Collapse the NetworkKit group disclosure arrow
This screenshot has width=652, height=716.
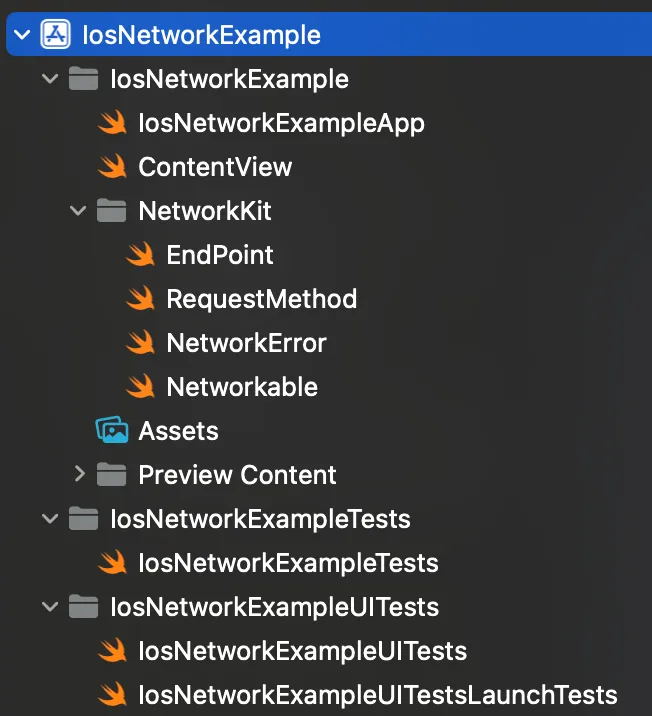coord(79,211)
